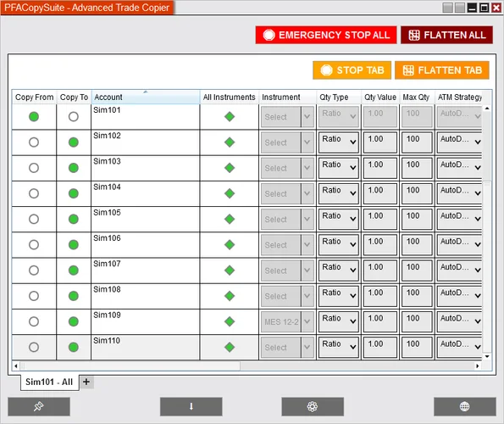504x424 pixels.
Task: Click the pin icon button at bottom
Action: pyautogui.click(x=39, y=407)
